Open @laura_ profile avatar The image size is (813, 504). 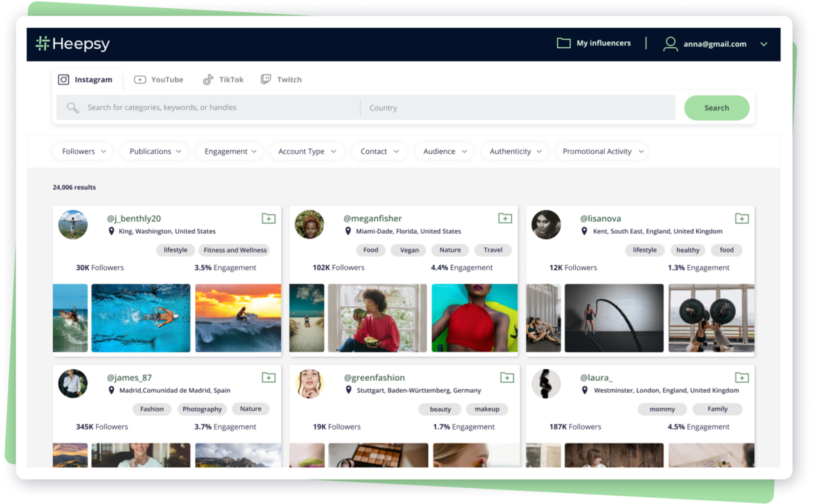546,383
